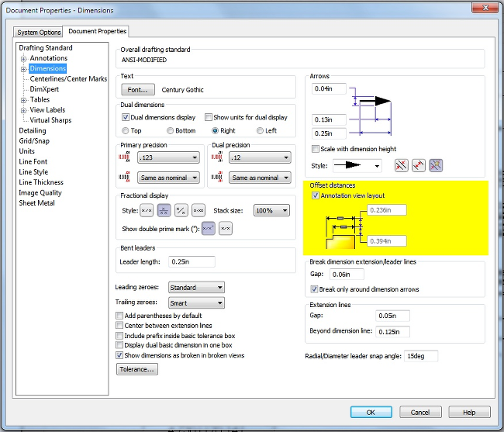Select DimXpert in the tree
The width and height of the screenshot is (504, 432).
click(x=44, y=89)
